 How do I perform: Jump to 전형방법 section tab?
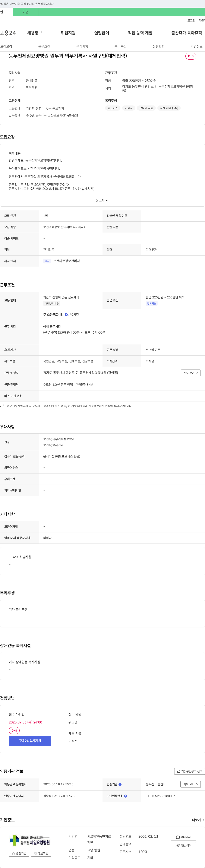pyautogui.click(x=158, y=46)
